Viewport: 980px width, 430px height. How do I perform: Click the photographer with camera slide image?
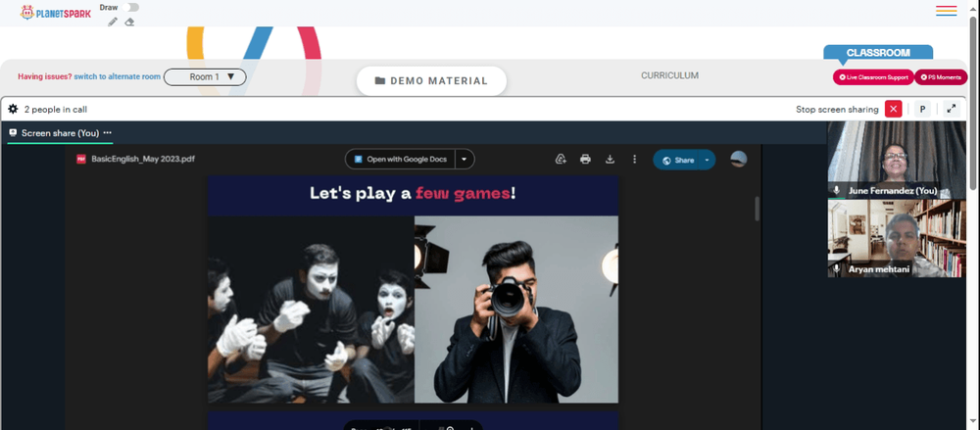pos(516,310)
